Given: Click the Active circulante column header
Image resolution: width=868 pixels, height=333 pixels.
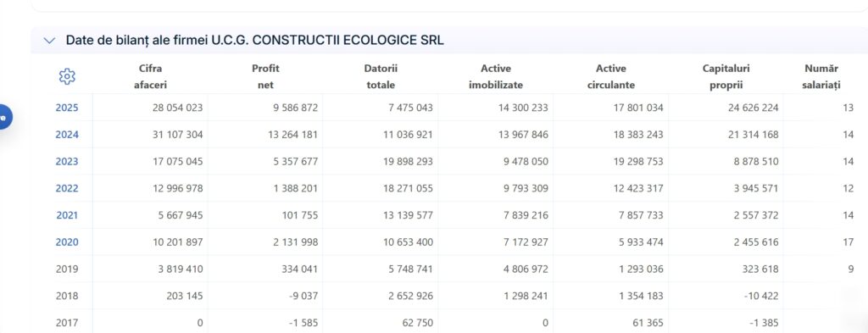Looking at the screenshot, I should tap(611, 77).
